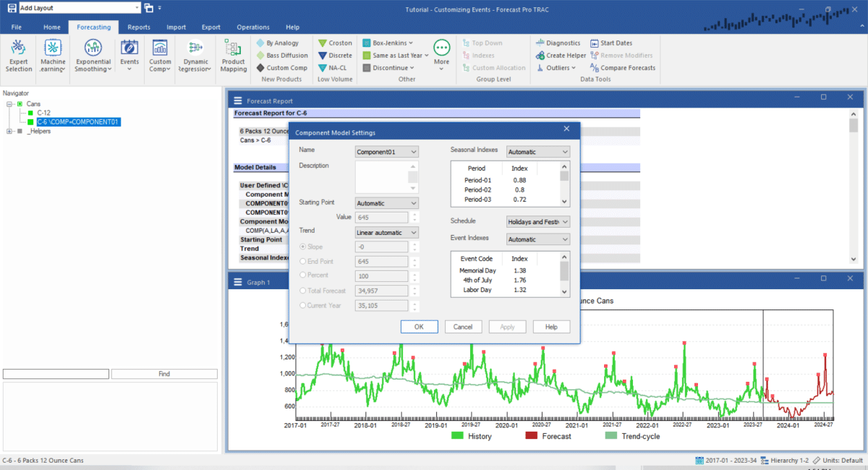Click Create Helper tool

pyautogui.click(x=561, y=55)
